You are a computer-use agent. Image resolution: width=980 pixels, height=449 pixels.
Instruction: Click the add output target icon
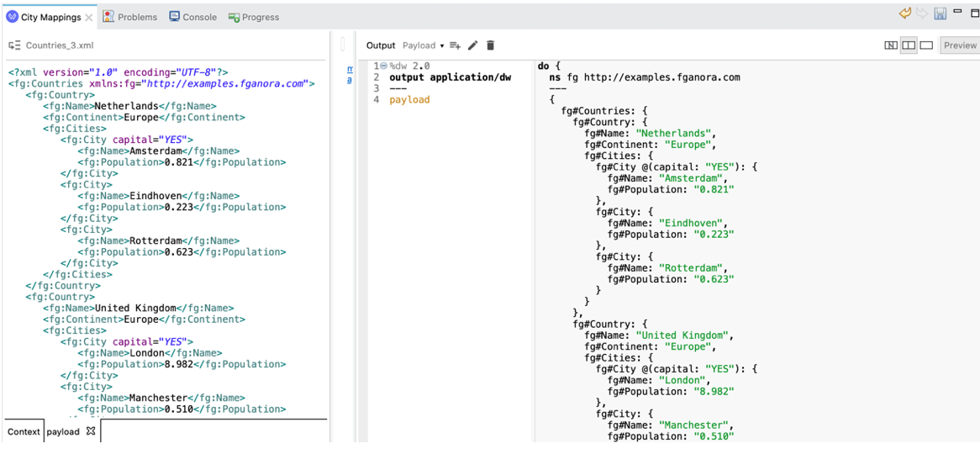(x=455, y=45)
